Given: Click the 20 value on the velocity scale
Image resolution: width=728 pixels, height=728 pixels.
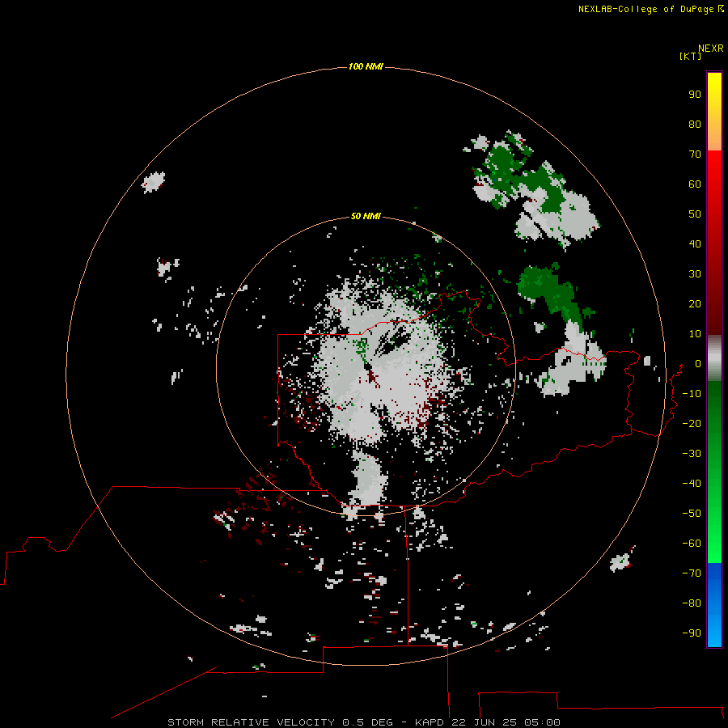Looking at the screenshot, I should coord(695,303).
